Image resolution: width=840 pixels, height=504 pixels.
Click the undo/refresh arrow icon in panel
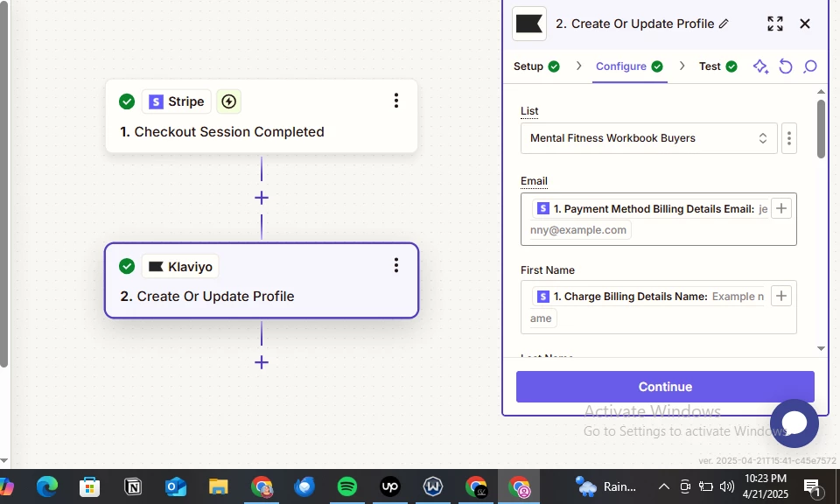click(x=786, y=66)
